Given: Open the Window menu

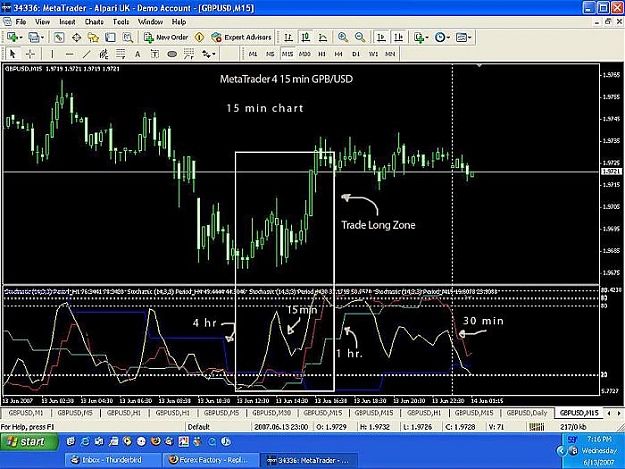Looking at the screenshot, I should (x=150, y=22).
